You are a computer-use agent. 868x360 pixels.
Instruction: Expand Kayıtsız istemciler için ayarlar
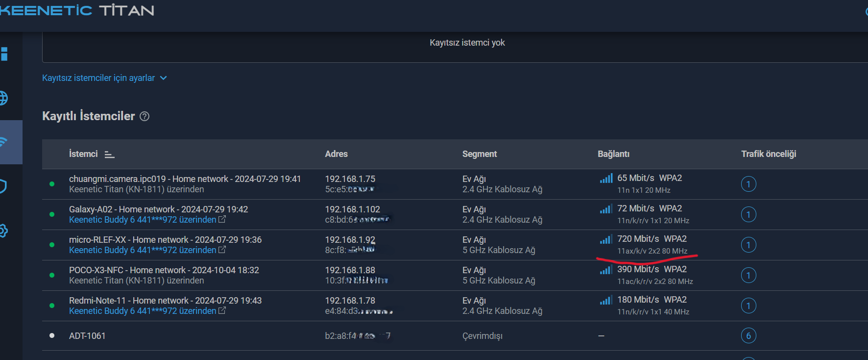104,78
